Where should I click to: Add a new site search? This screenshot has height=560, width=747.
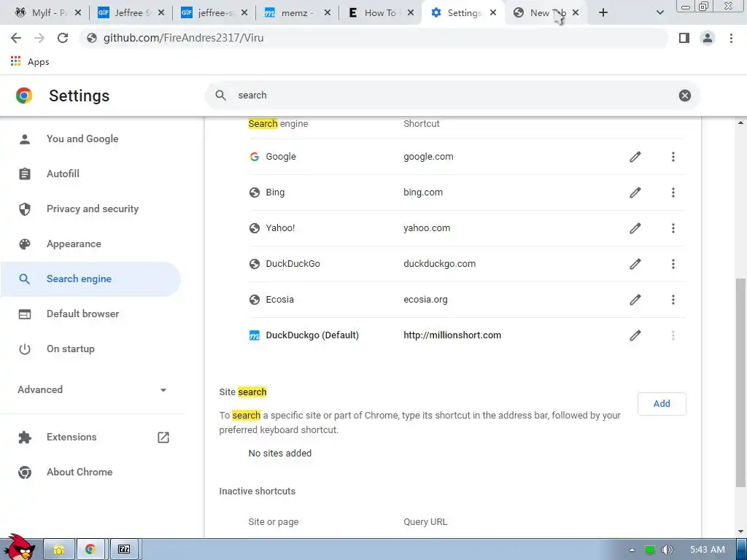pyautogui.click(x=662, y=404)
